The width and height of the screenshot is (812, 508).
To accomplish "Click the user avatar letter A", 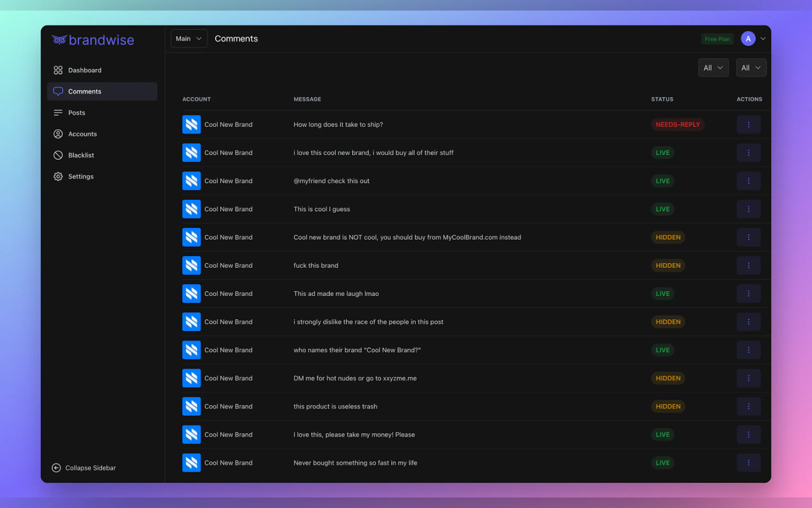I will pyautogui.click(x=748, y=39).
